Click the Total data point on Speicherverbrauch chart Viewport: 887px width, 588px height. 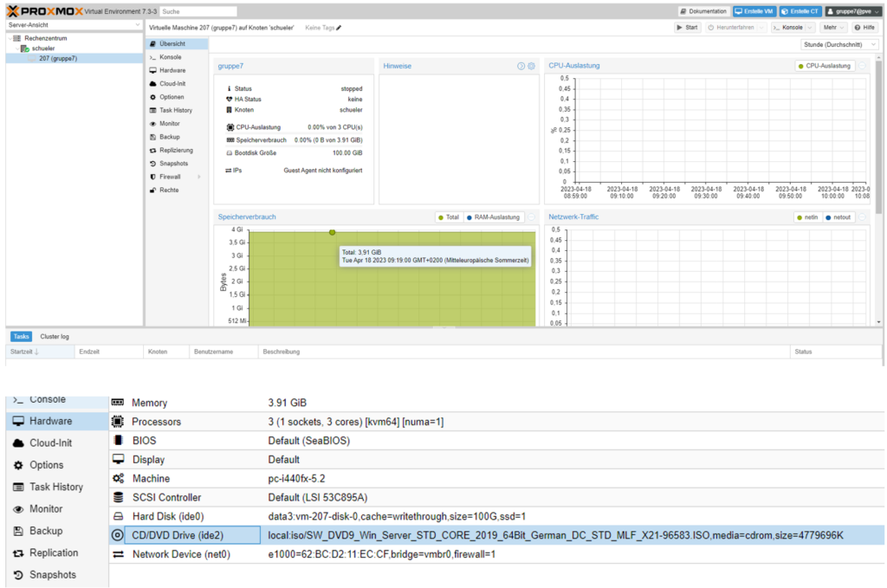[332, 232]
